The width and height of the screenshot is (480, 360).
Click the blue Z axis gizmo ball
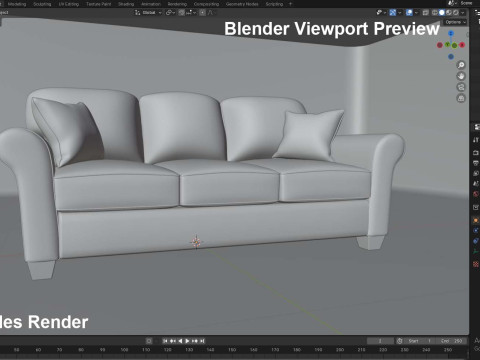point(451,33)
